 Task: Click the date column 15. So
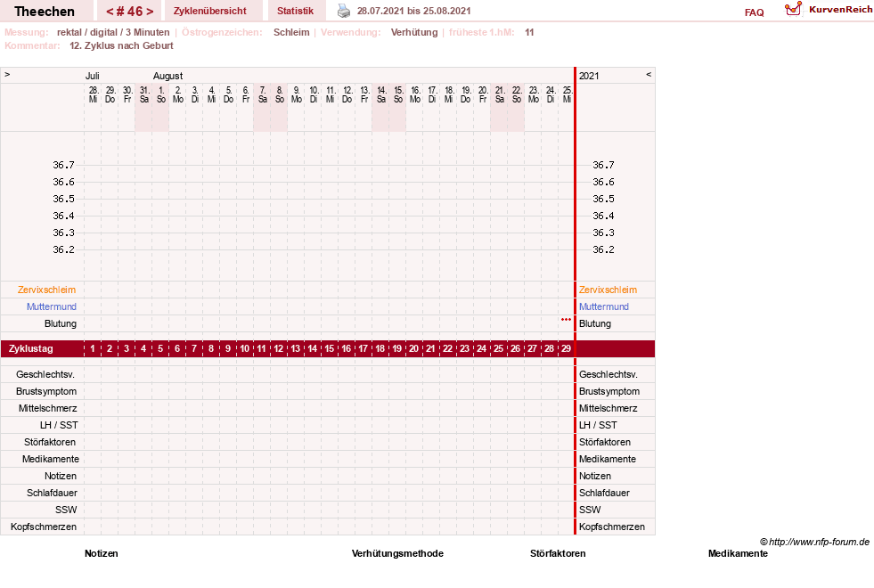tap(398, 94)
